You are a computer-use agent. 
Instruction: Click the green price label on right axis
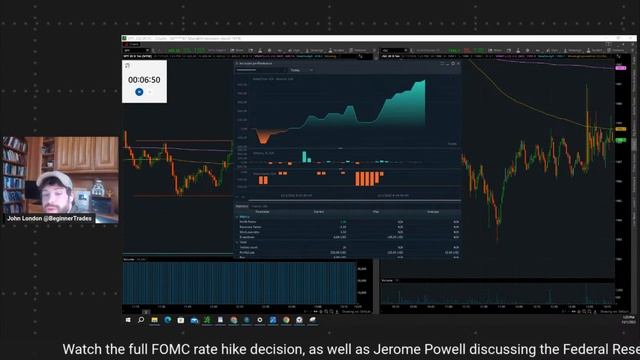click(620, 140)
